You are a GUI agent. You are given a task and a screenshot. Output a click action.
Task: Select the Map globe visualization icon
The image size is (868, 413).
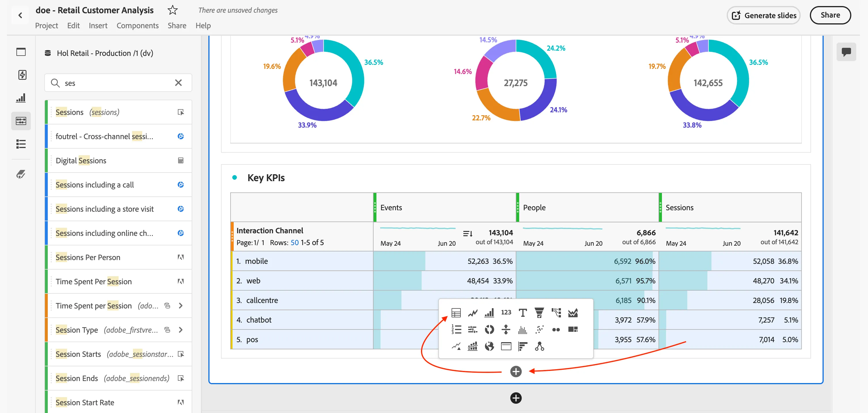click(x=489, y=346)
